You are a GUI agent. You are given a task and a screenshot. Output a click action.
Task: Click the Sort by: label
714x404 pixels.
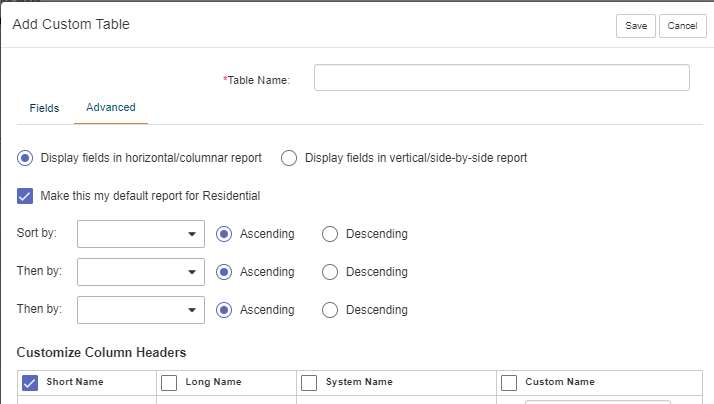(x=37, y=233)
